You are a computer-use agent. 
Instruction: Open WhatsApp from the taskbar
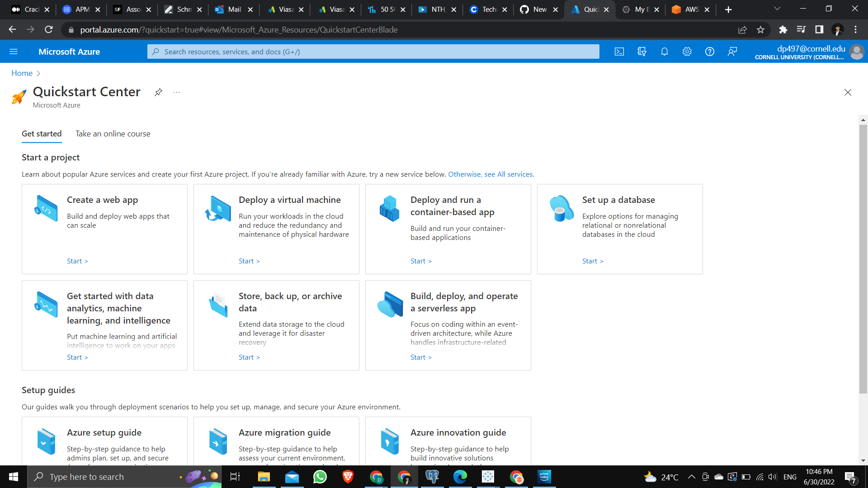click(x=320, y=477)
